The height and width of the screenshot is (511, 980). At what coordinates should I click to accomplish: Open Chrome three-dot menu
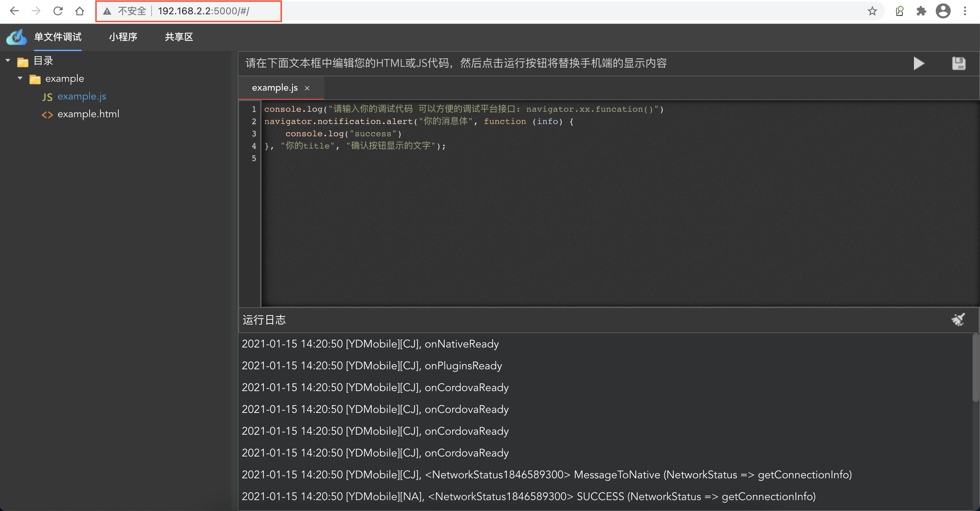tap(965, 11)
